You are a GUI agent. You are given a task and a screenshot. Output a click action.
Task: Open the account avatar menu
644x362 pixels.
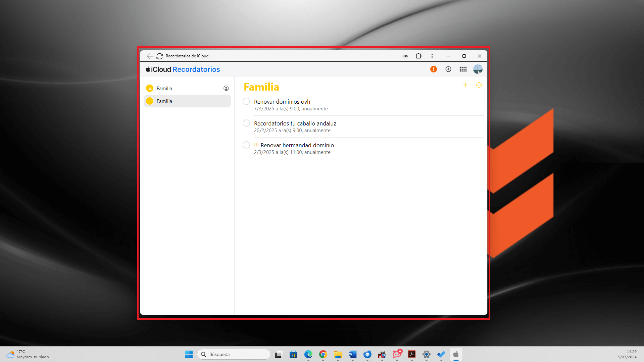pos(478,69)
